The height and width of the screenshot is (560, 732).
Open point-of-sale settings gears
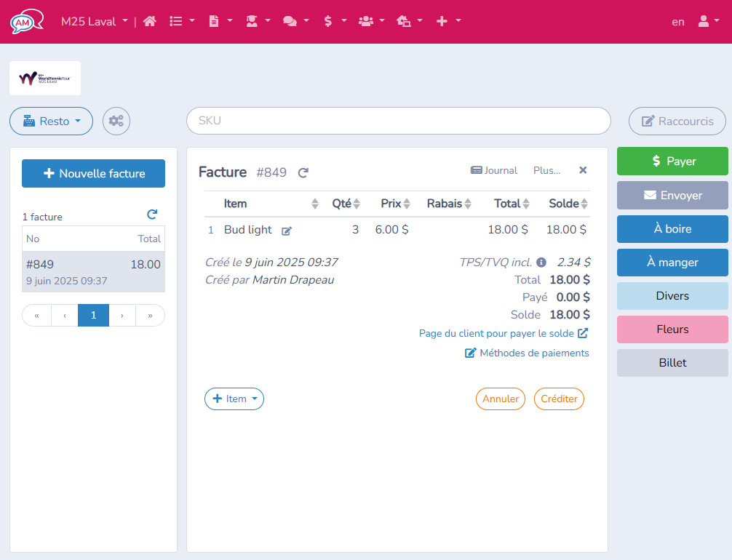point(116,121)
